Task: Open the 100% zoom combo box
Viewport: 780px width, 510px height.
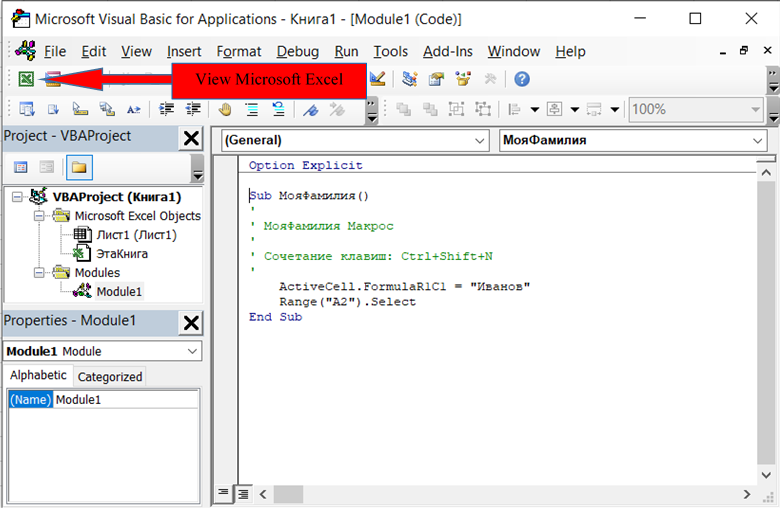Action: (696, 109)
